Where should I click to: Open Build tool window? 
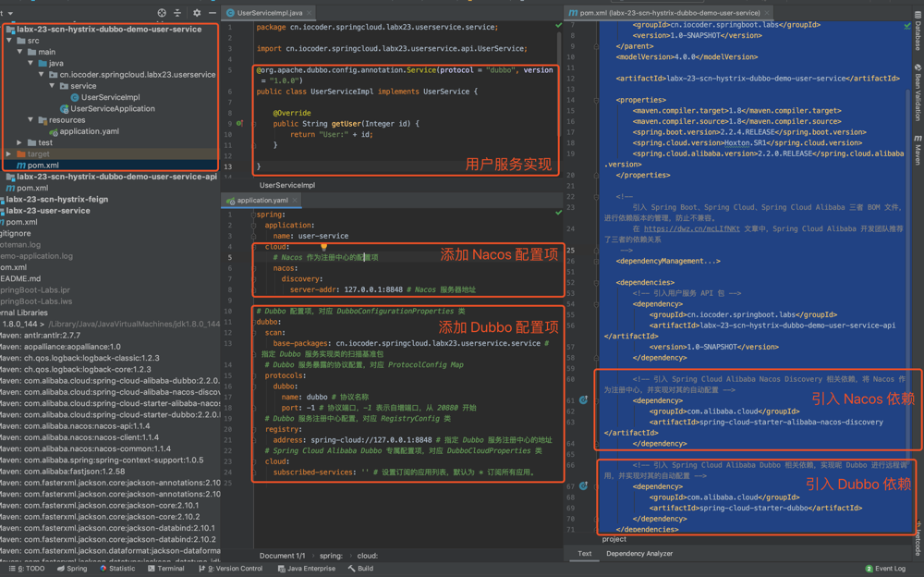360,569
